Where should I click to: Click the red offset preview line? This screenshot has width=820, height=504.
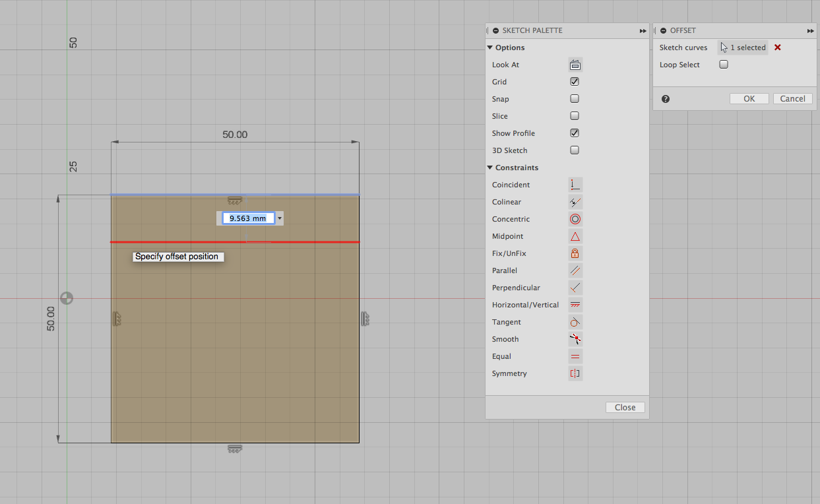point(235,242)
